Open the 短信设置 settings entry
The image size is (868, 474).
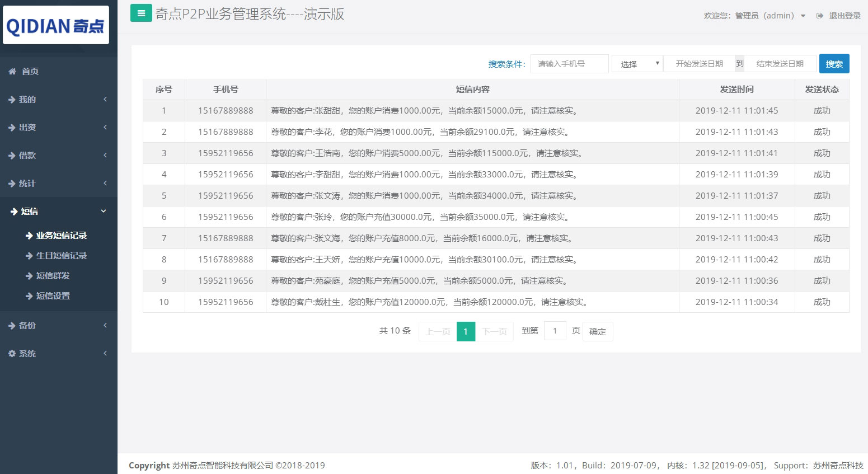click(x=53, y=295)
